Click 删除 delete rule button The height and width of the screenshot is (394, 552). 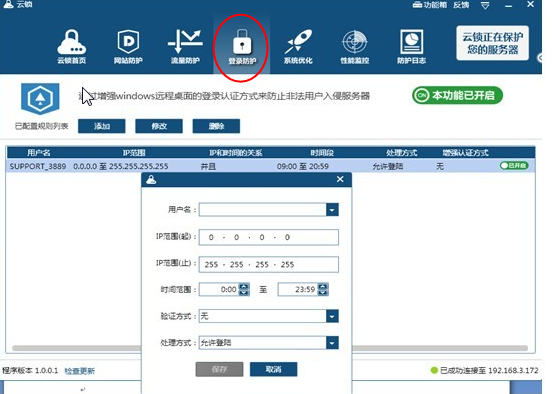(216, 126)
